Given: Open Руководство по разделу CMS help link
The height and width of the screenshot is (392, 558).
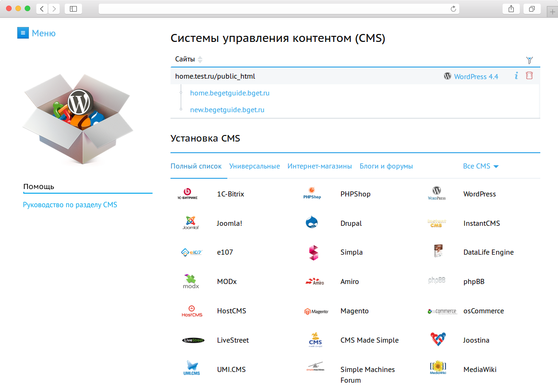Looking at the screenshot, I should pos(70,204).
